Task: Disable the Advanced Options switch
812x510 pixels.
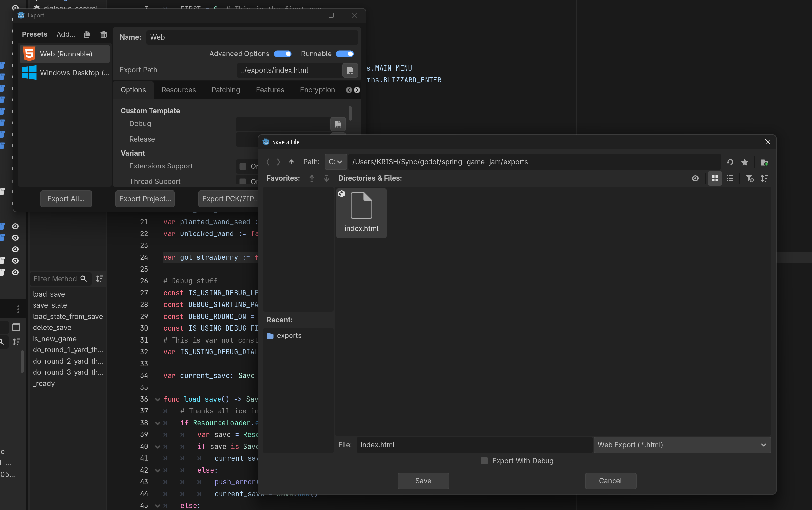Action: [x=283, y=54]
